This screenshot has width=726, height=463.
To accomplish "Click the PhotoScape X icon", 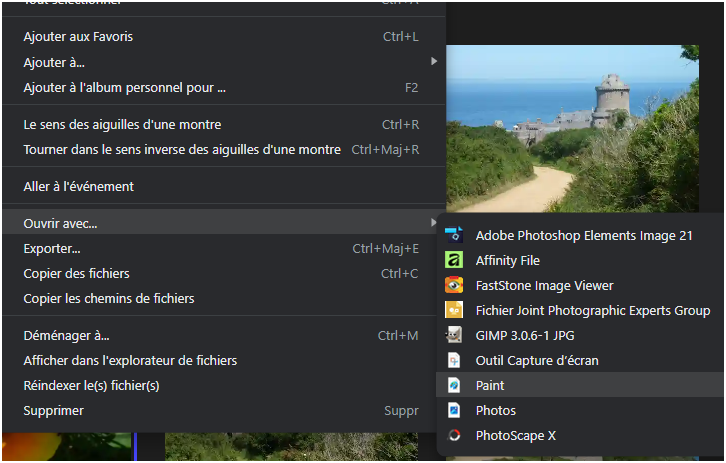I will click(x=454, y=435).
